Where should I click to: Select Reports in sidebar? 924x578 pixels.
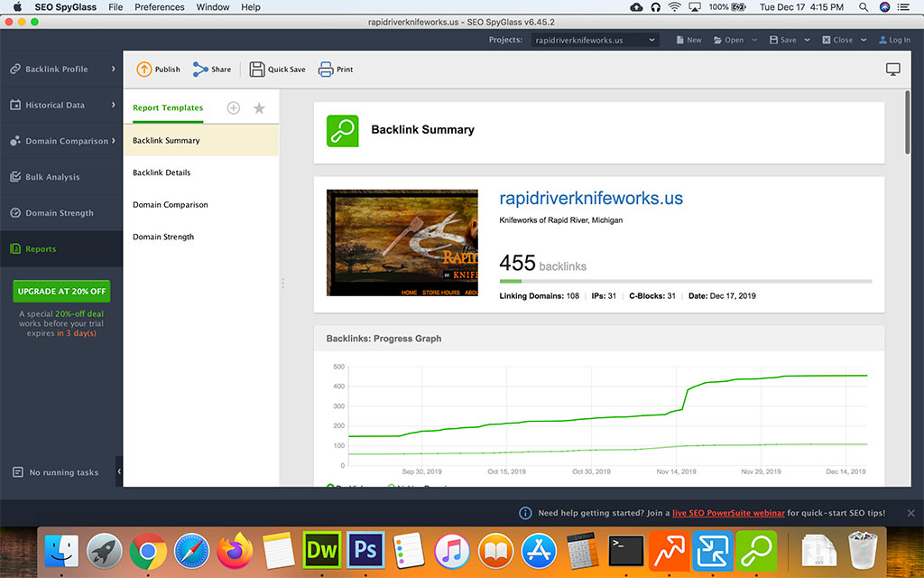coord(61,249)
